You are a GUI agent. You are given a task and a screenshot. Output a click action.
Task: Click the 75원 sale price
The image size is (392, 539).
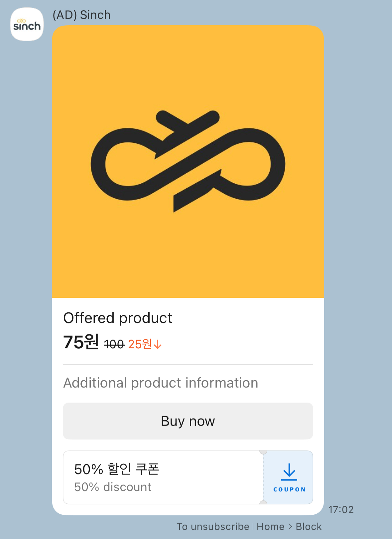pyautogui.click(x=81, y=342)
